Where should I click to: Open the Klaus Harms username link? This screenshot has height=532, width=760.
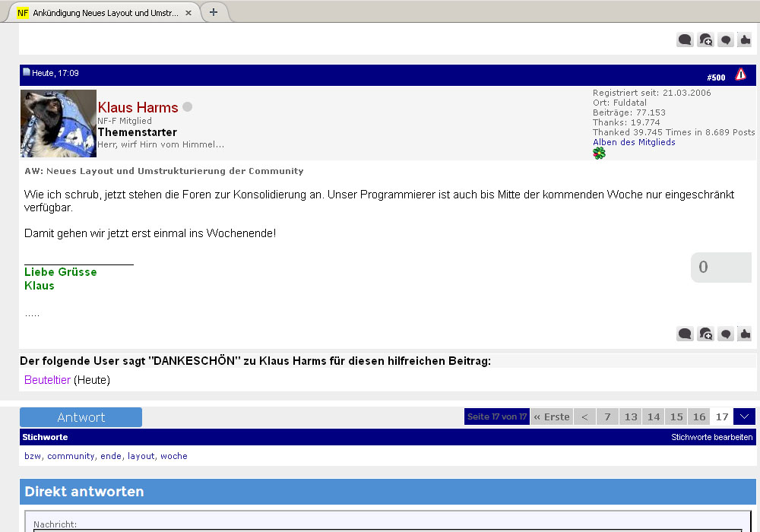point(138,107)
